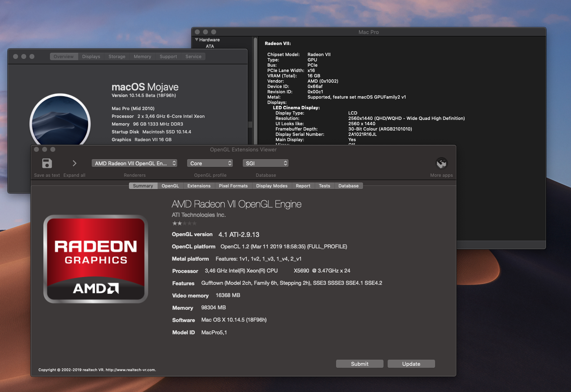Click the realtech VR copyright link text
This screenshot has height=392, width=571.
(x=97, y=370)
